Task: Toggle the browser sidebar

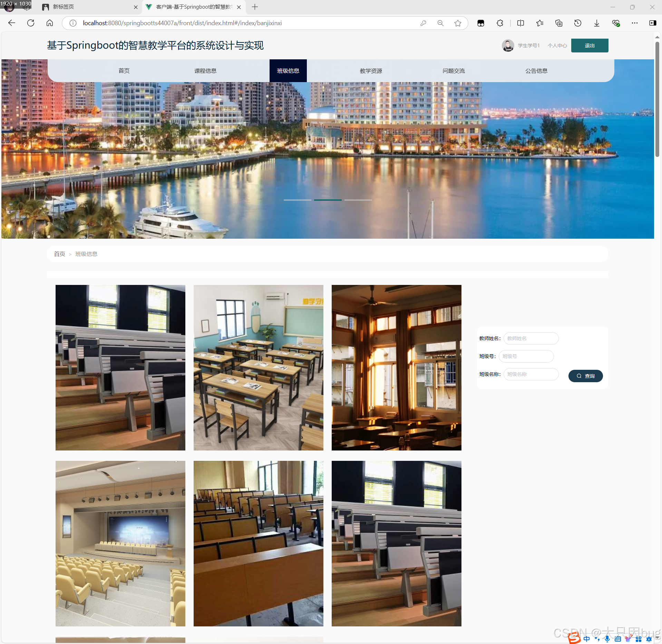Action: pyautogui.click(x=653, y=23)
